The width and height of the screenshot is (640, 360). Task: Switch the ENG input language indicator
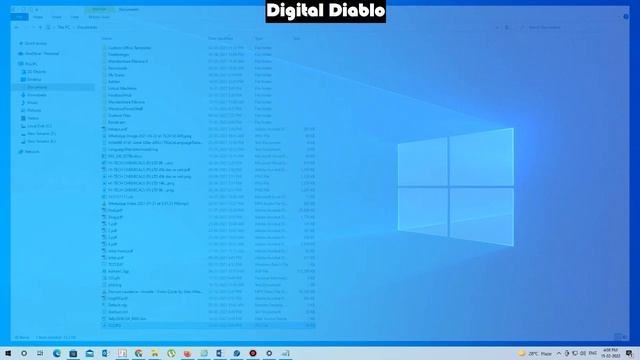593,353
